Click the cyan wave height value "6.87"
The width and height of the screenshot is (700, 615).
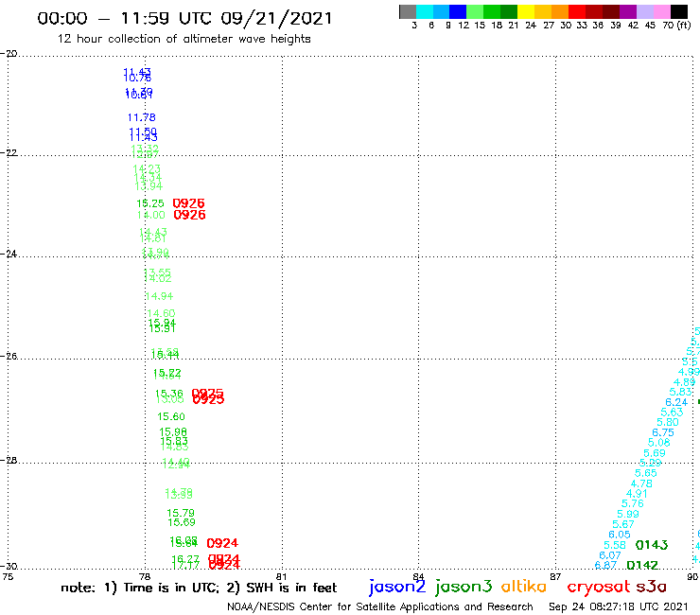605,566
